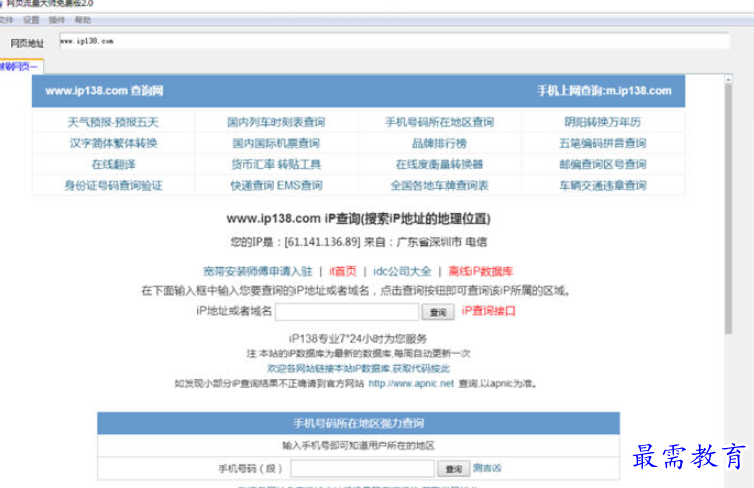Open the red 离线IP数据库 link
Image resolution: width=754 pixels, height=488 pixels.
point(480,271)
